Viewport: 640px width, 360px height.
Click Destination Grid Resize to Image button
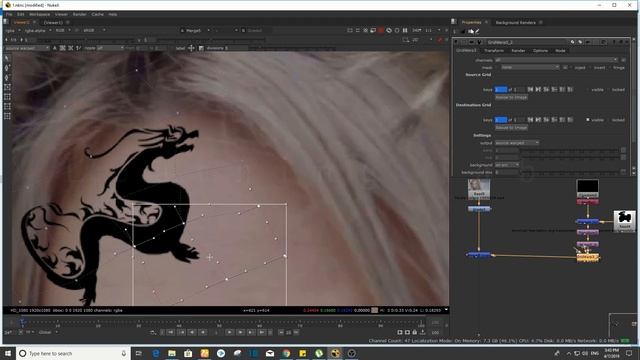pyautogui.click(x=511, y=127)
